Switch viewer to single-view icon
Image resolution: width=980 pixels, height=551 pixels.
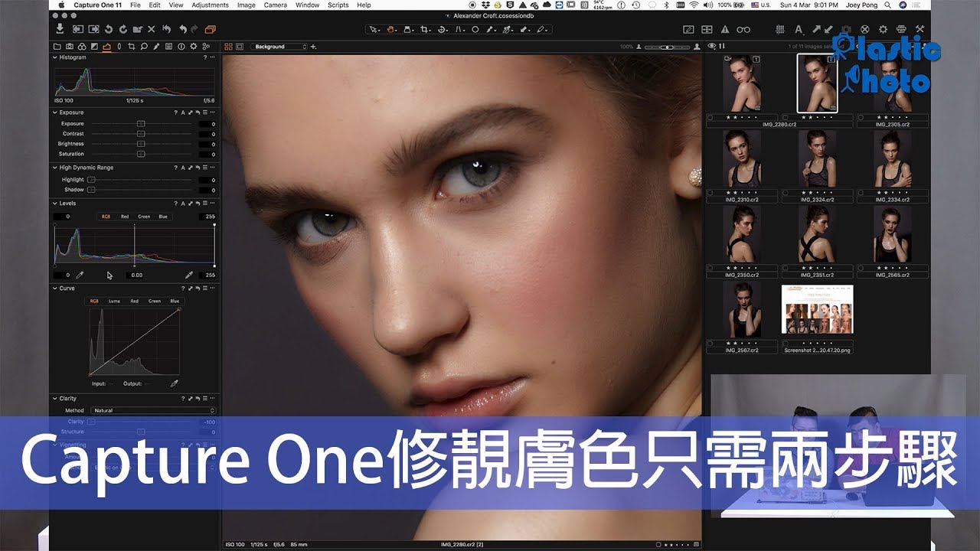[x=240, y=47]
